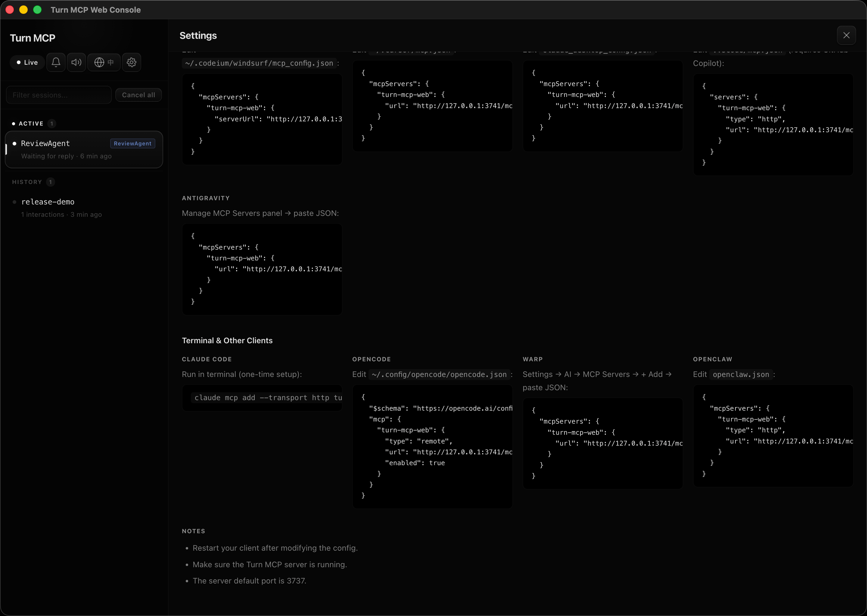Screen dimensions: 867x616
Task: Click note about default port 3737
Action: [249, 581]
